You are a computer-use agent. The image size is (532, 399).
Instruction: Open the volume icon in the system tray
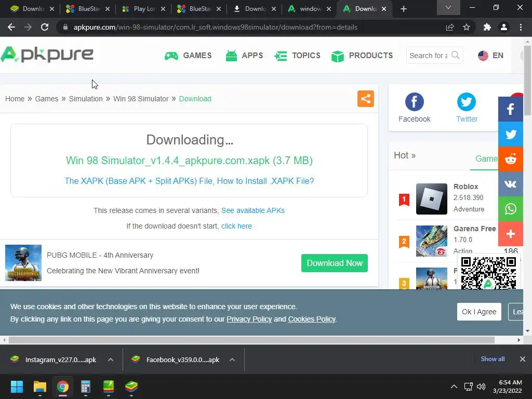pos(481,387)
